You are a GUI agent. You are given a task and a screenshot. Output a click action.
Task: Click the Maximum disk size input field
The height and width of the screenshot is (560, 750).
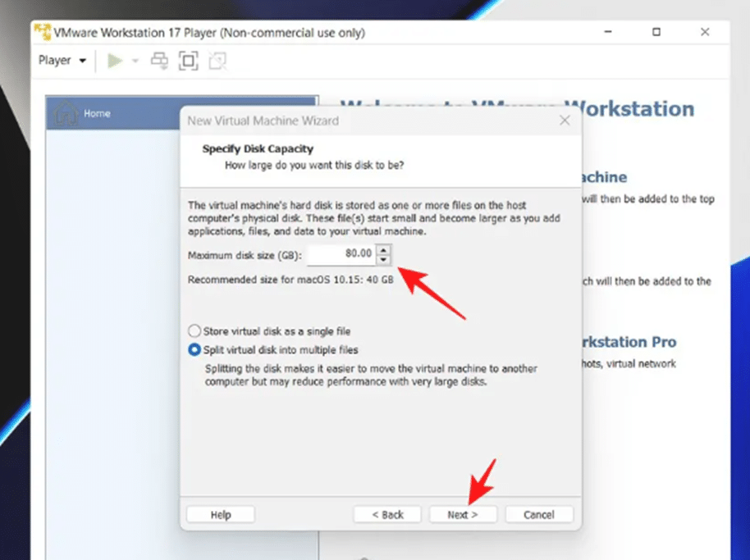point(341,253)
